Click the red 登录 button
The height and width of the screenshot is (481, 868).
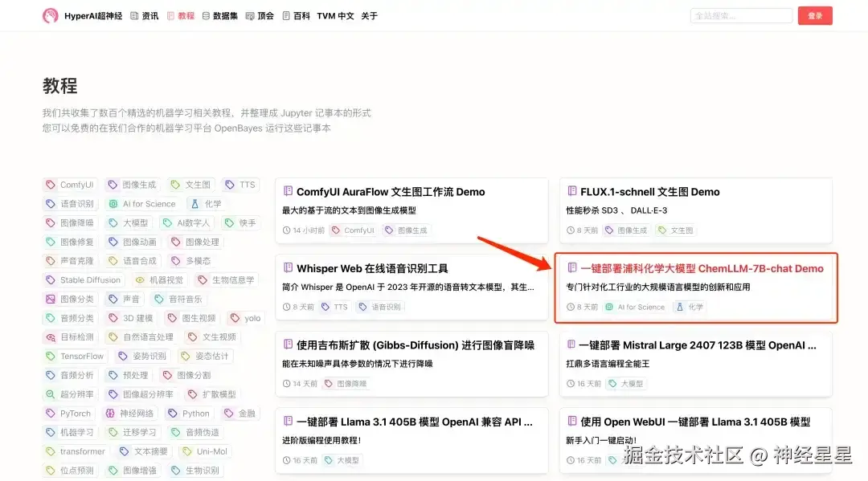pos(815,16)
